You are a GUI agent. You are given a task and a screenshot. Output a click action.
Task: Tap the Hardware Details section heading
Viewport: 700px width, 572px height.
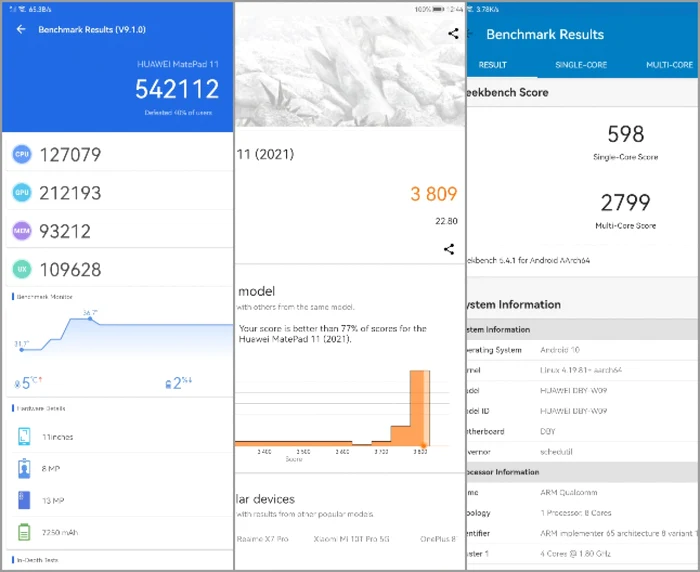click(41, 408)
